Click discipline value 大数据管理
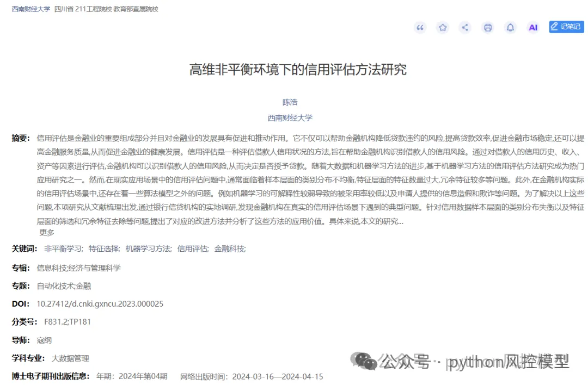Viewport: 588px width, 385px height. tap(70, 358)
